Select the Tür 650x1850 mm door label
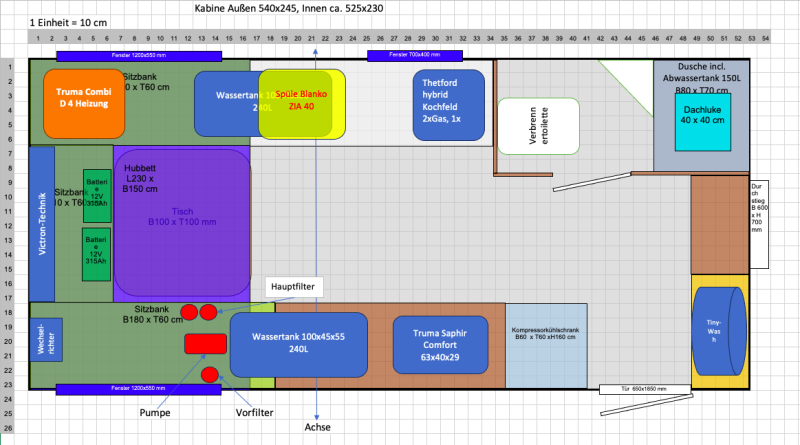The image size is (800, 445). [644, 389]
